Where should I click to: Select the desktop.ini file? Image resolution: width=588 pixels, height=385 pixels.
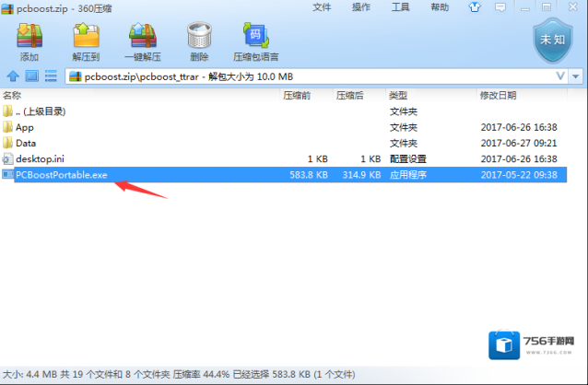[x=37, y=158]
